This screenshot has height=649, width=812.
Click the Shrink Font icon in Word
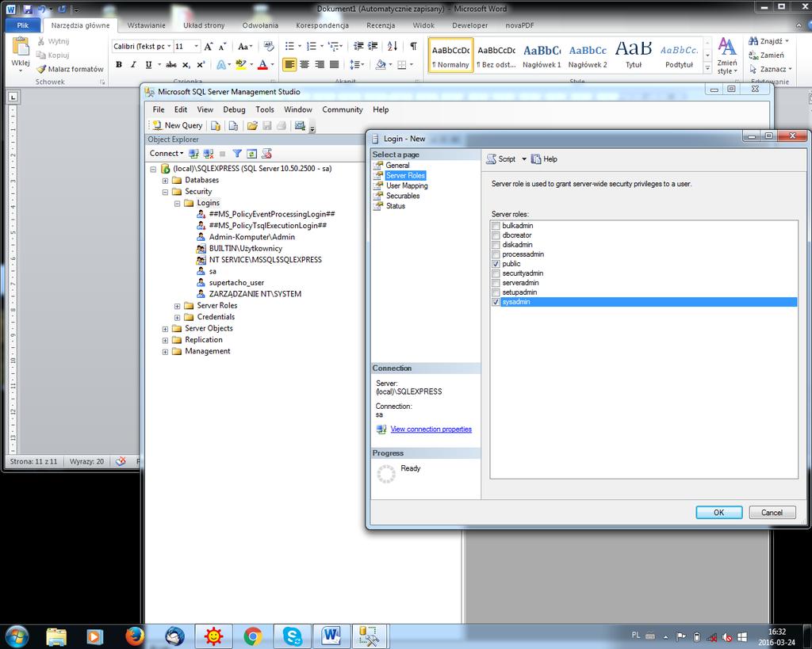click(x=222, y=47)
